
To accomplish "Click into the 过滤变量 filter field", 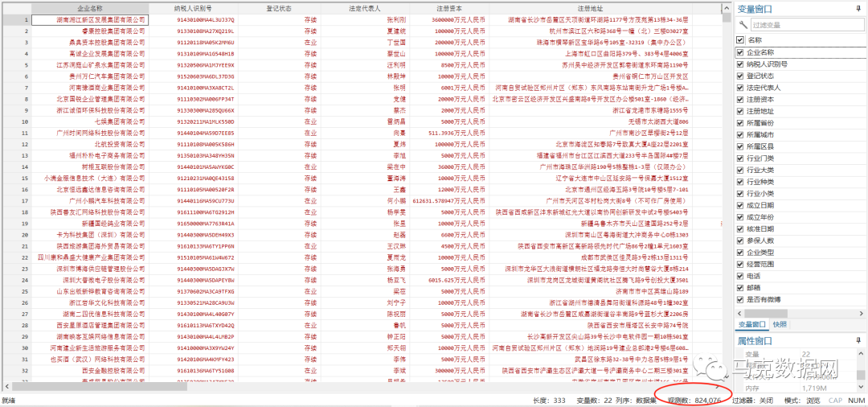I will point(807,25).
